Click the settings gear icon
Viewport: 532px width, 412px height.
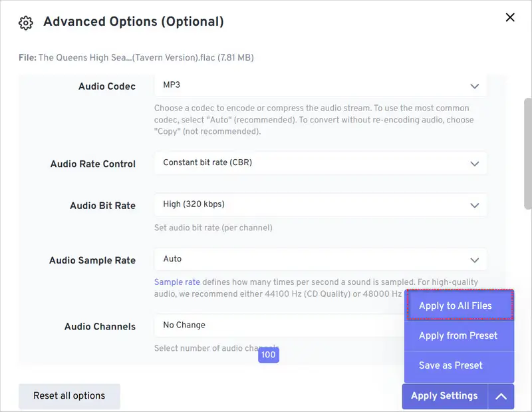click(x=25, y=22)
